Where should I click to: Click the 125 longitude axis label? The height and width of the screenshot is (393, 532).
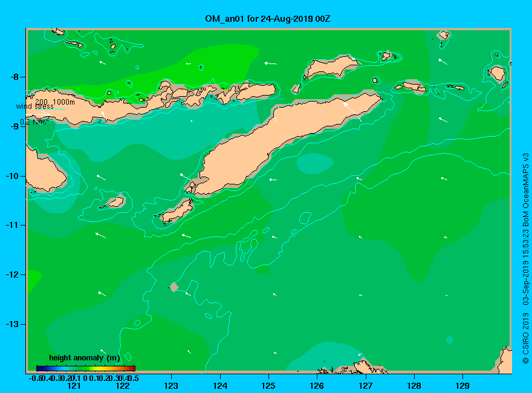268,386
